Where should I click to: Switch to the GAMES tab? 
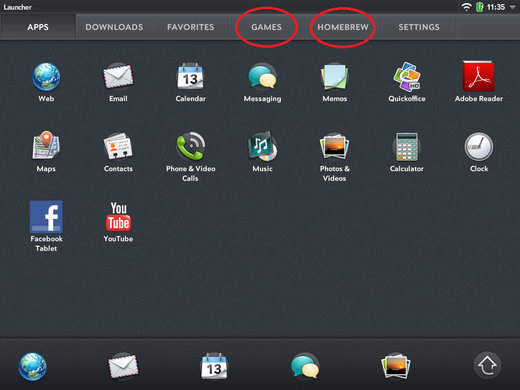(266, 27)
